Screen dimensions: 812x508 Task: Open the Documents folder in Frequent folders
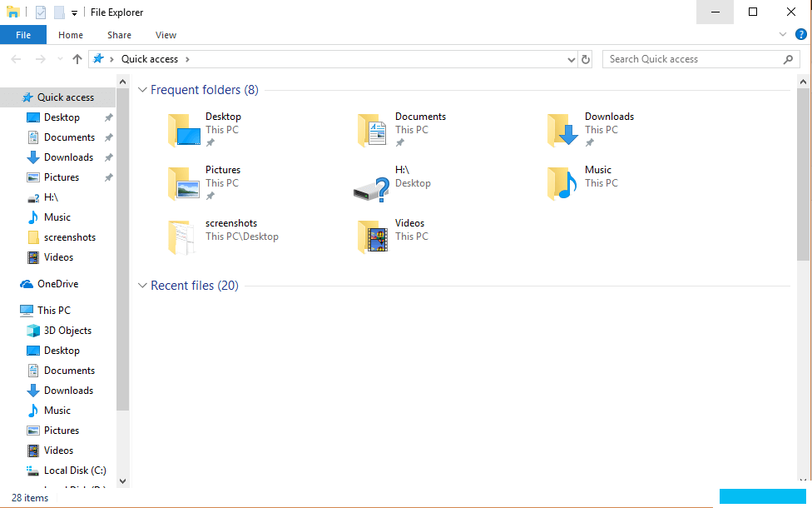(x=402, y=130)
